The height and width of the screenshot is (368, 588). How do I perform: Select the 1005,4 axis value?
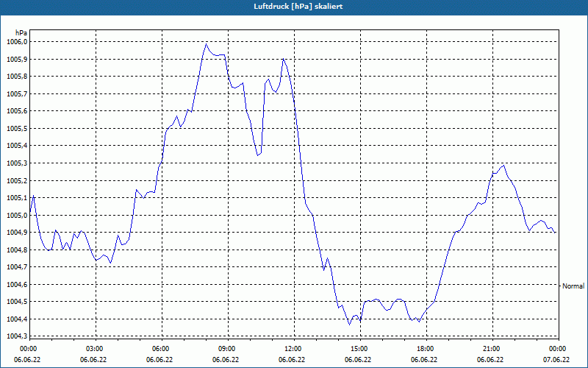click(17, 146)
